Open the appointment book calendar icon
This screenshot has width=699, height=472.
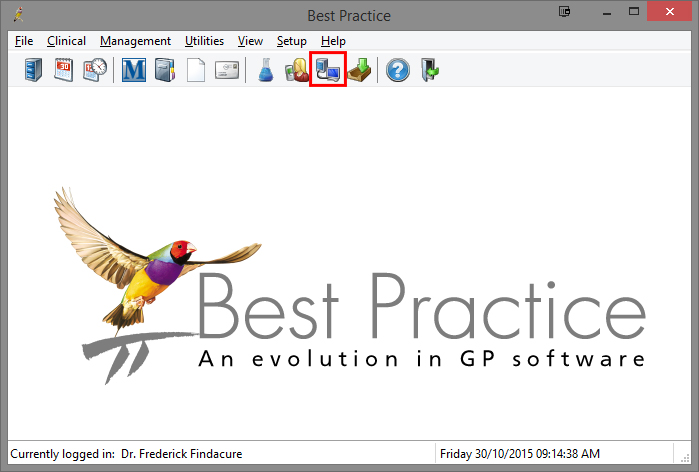click(x=64, y=71)
